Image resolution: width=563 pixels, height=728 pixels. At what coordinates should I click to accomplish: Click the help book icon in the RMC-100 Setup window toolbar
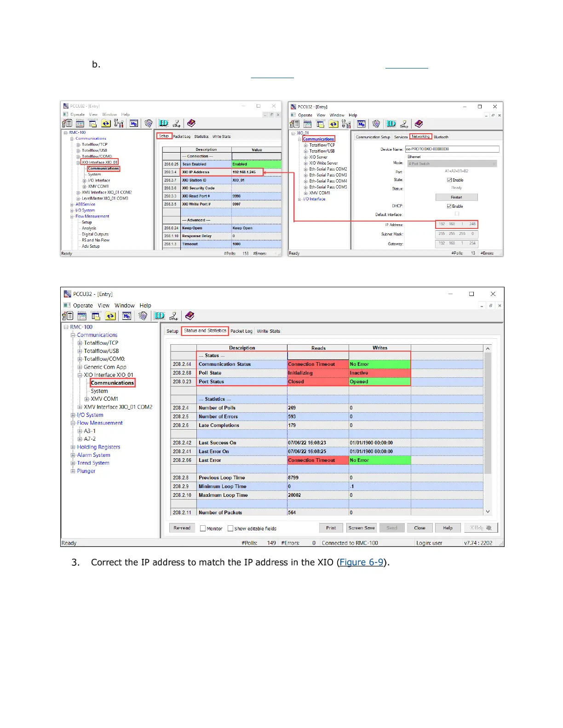[191, 123]
